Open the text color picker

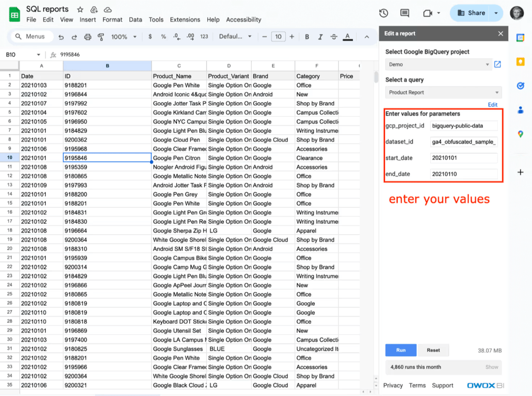pos(347,37)
